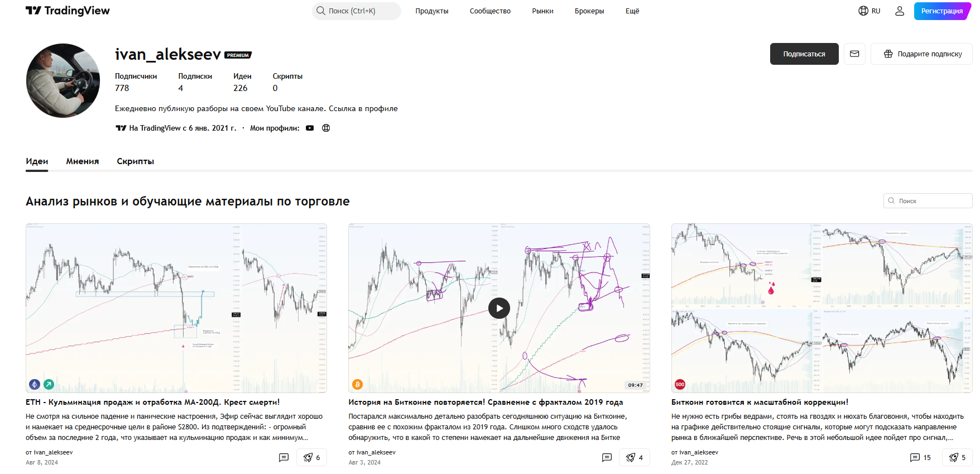
Task: Click the ideas Поиск field
Action: click(928, 200)
